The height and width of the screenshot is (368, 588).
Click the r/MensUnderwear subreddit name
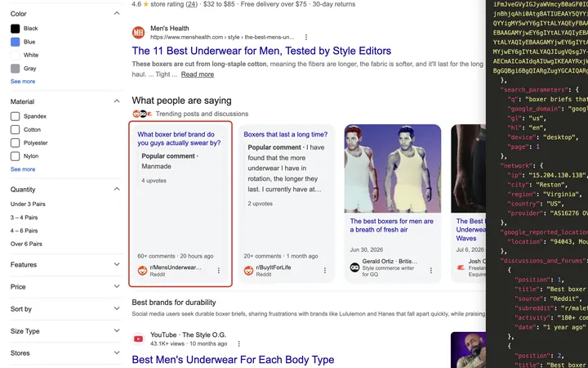(x=176, y=267)
